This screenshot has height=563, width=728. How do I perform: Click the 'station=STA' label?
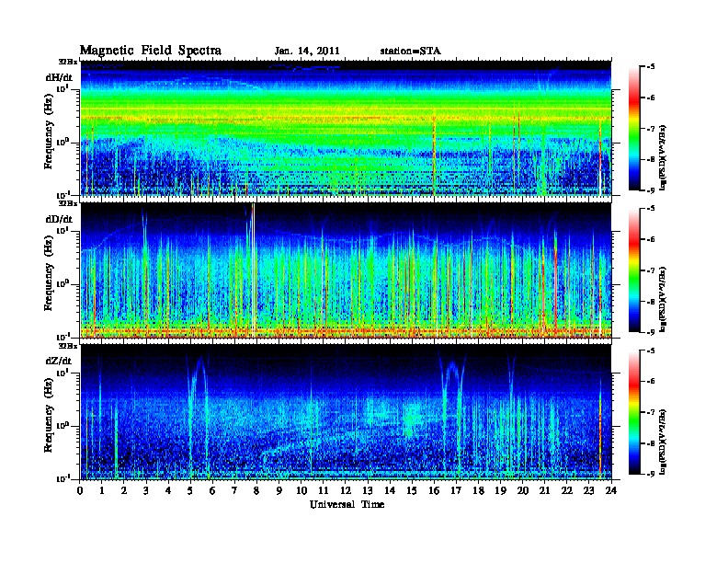click(411, 52)
